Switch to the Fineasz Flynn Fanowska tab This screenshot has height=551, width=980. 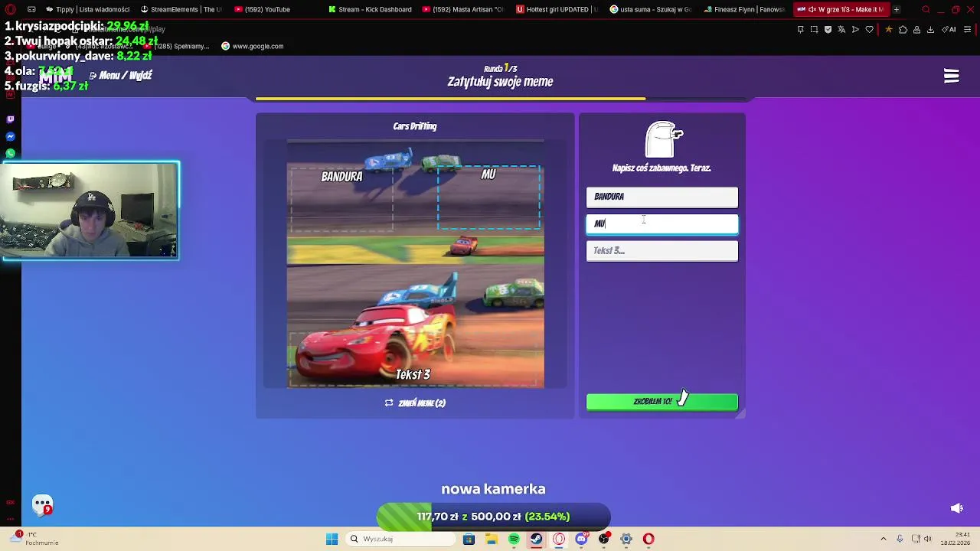pyautogui.click(x=744, y=9)
